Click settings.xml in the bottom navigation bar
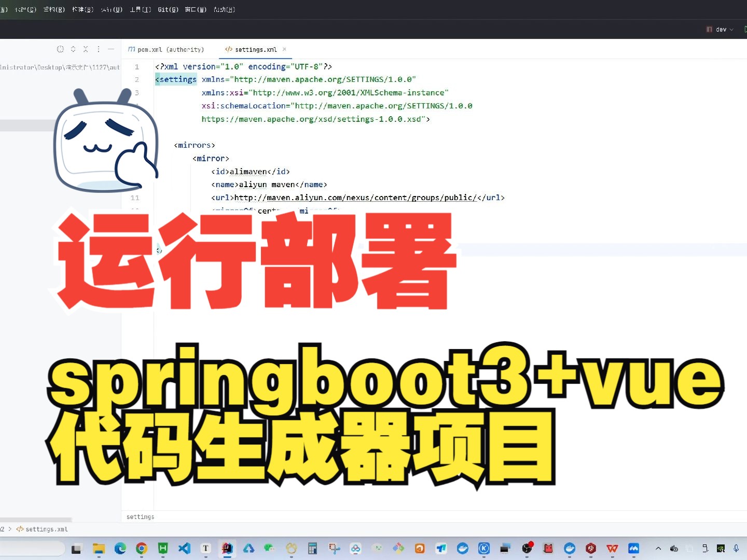This screenshot has height=560, width=747. coord(42,529)
